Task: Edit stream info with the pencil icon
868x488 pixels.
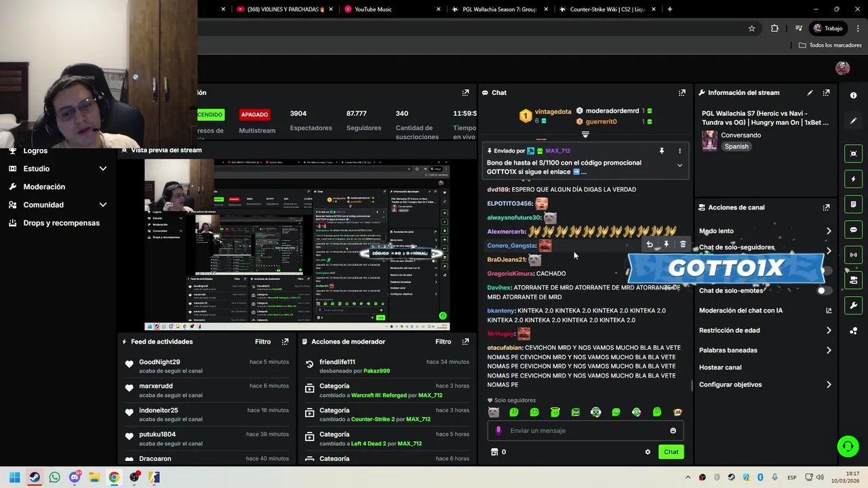Action: tap(810, 93)
